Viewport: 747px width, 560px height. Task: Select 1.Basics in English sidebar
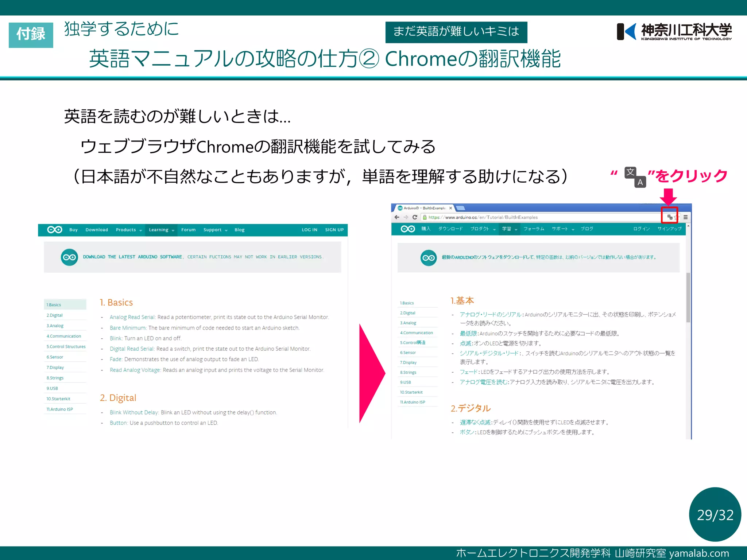click(x=65, y=304)
